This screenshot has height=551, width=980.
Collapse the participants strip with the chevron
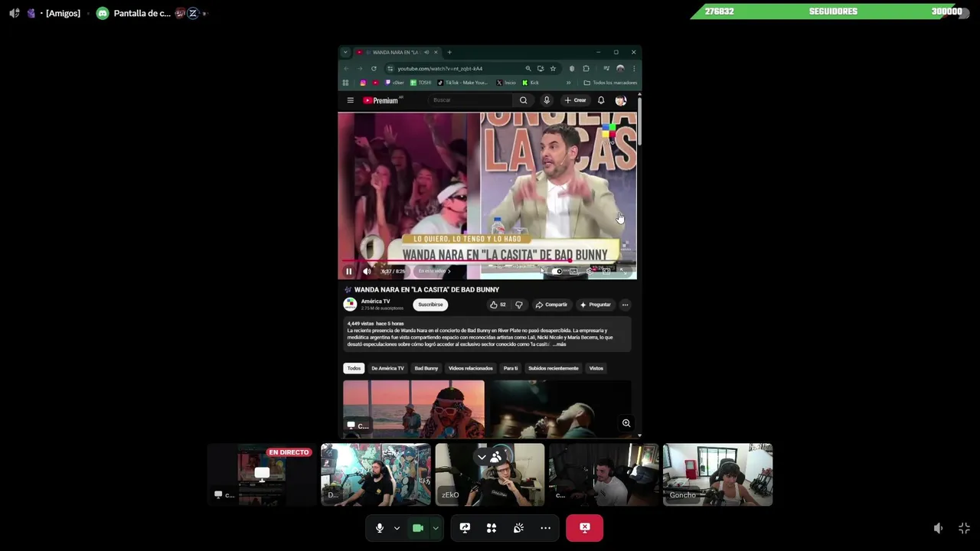click(x=482, y=457)
